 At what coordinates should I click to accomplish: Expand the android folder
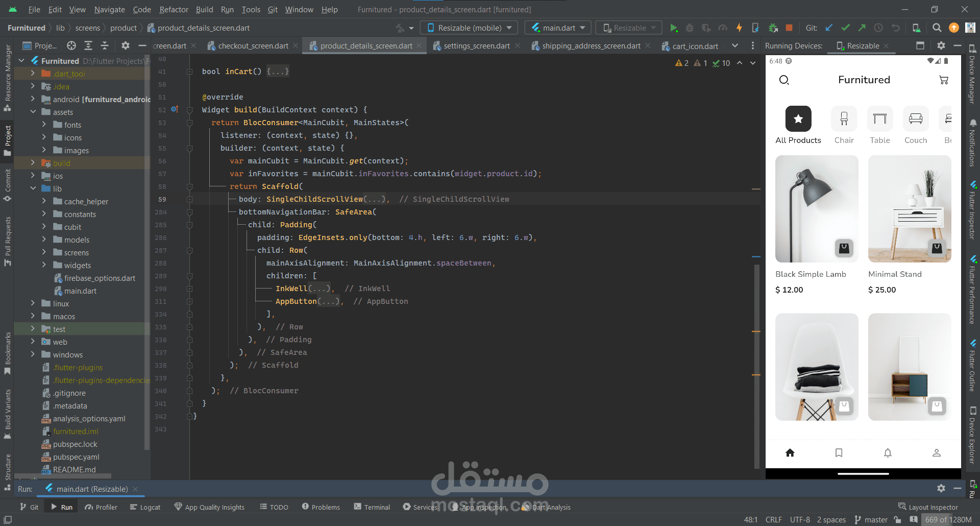pyautogui.click(x=33, y=99)
